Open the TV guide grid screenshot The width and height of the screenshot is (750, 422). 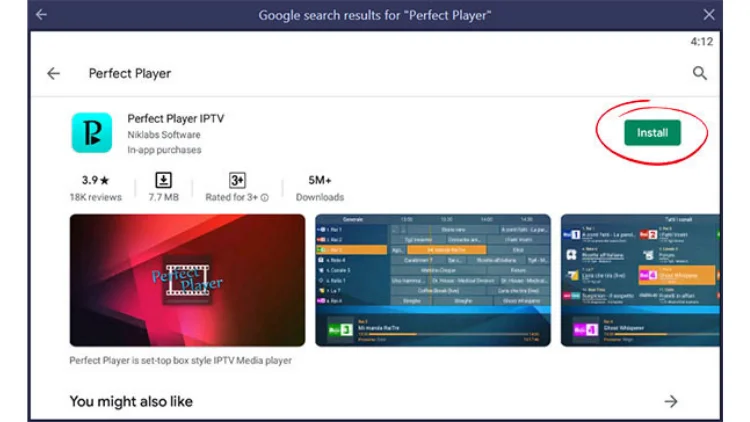point(433,280)
